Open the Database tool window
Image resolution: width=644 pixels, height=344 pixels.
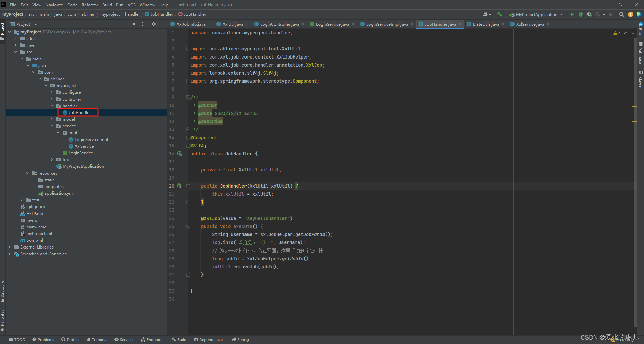click(640, 53)
